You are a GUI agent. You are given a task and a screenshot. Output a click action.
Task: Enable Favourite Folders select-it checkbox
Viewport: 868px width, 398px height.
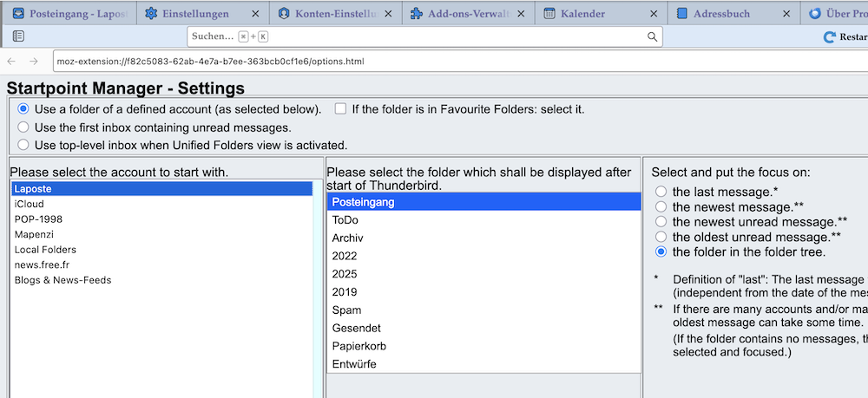point(340,109)
